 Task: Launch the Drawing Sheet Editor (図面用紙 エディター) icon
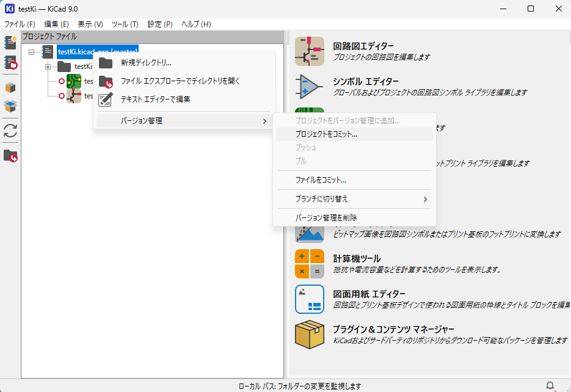310,299
